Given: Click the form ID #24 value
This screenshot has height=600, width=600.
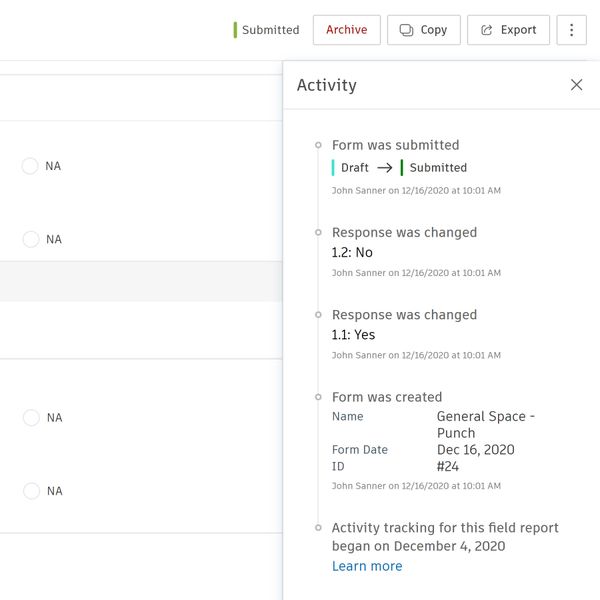Looking at the screenshot, I should [x=448, y=466].
